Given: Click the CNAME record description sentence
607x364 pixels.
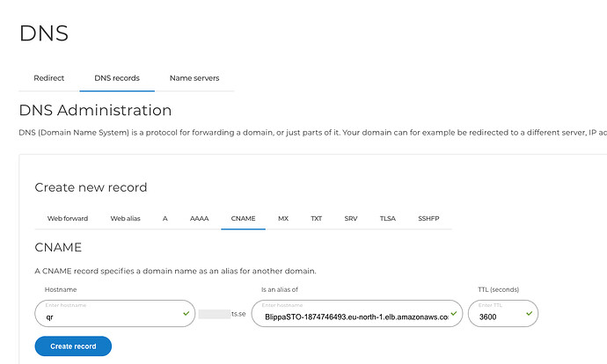Looking at the screenshot, I should (175, 271).
